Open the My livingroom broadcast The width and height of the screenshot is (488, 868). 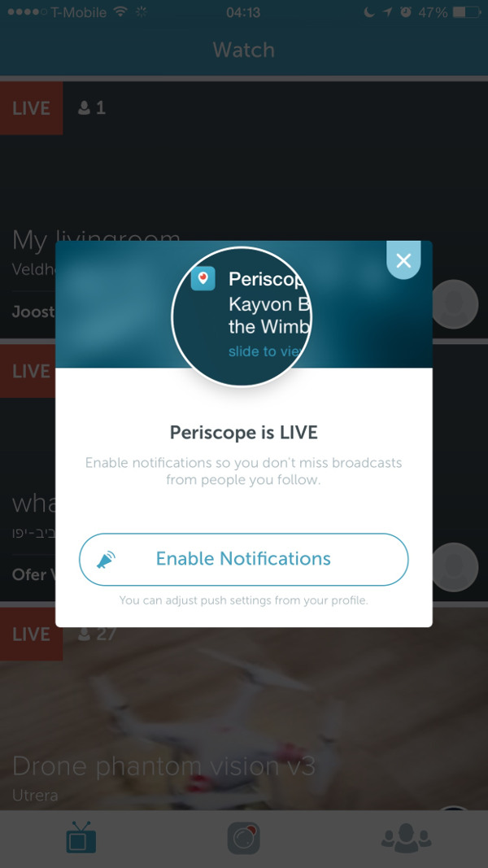pos(96,241)
